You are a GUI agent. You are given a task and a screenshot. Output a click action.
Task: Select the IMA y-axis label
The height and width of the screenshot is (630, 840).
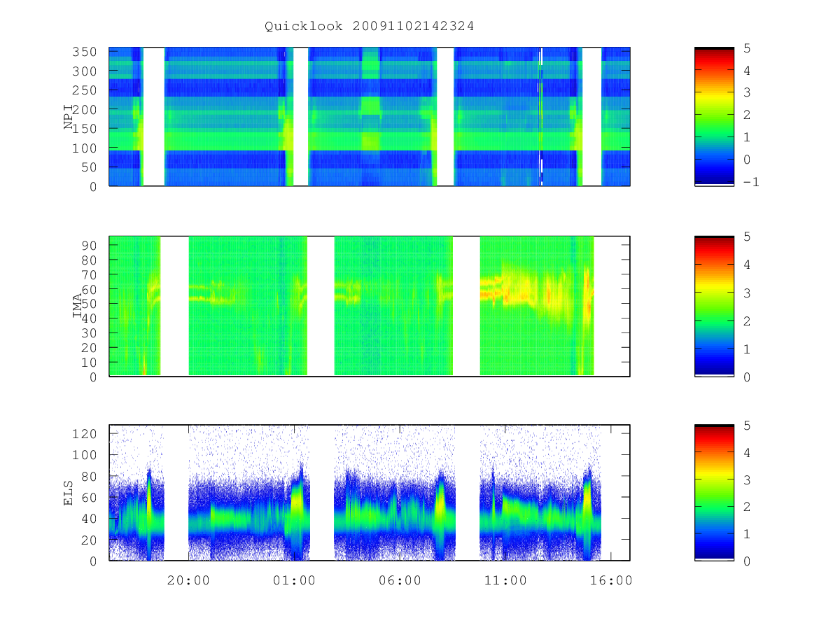77,306
